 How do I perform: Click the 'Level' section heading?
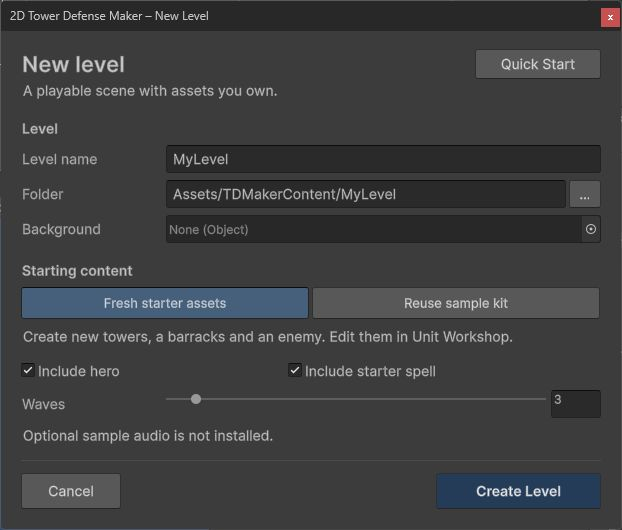tap(40, 129)
